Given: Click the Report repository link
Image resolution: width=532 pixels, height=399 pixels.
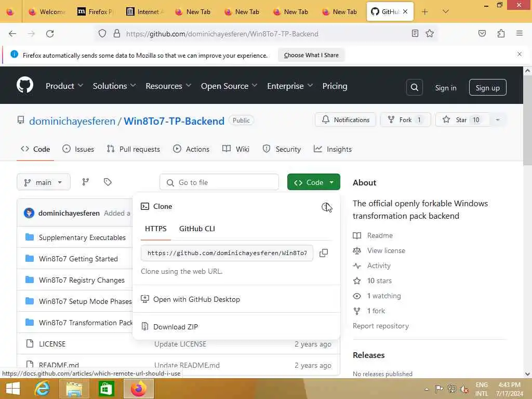Looking at the screenshot, I should (x=381, y=326).
